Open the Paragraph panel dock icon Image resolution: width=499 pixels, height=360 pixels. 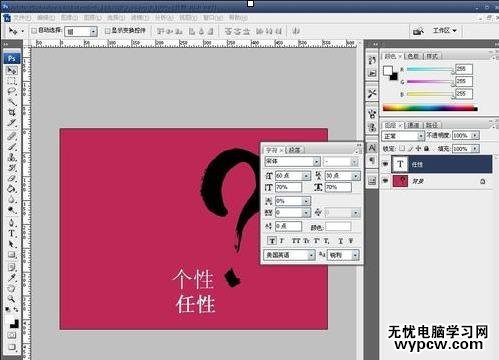(x=372, y=161)
